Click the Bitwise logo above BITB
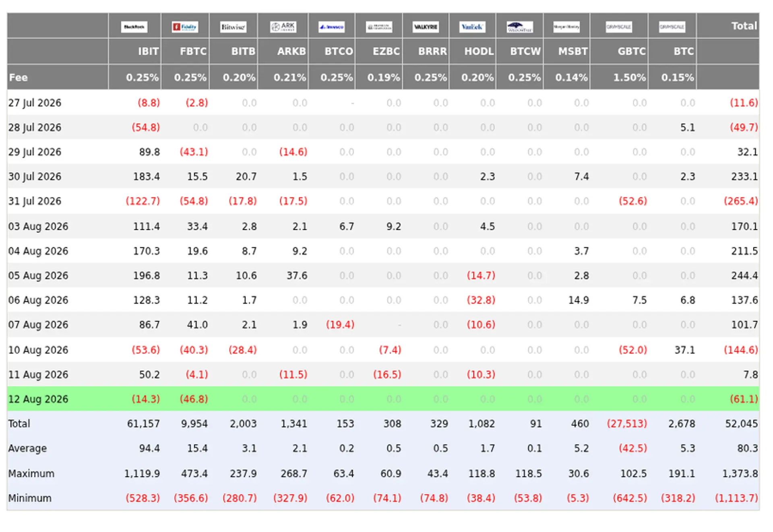Screen dimensions: 773x532 233,27
